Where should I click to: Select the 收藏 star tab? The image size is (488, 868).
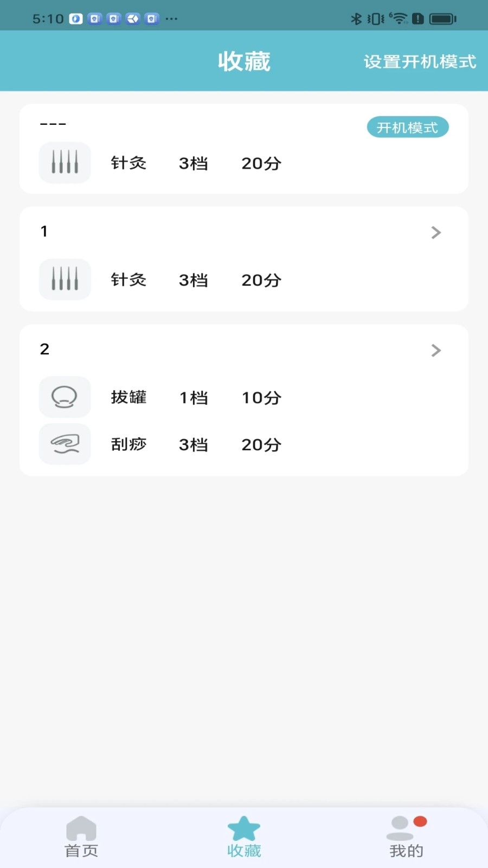click(244, 837)
